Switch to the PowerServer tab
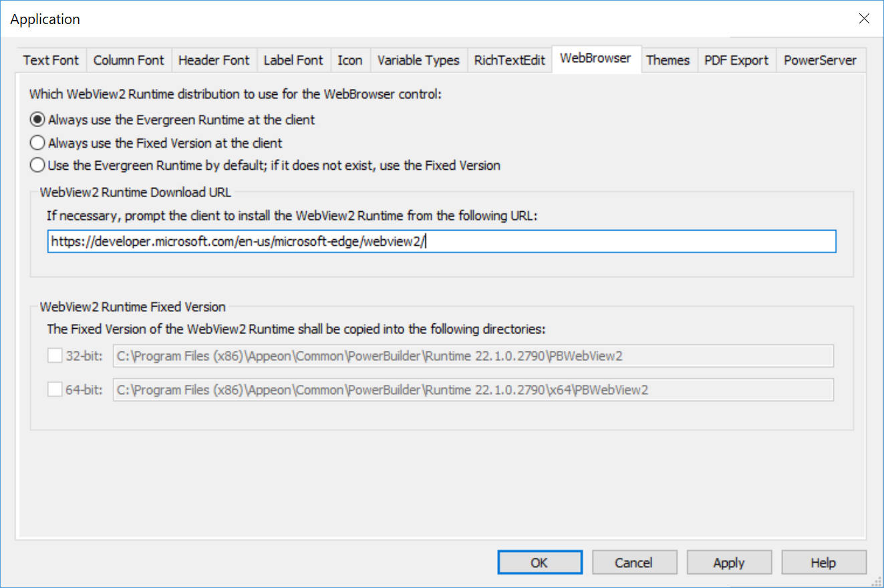Screen dimensions: 884x588 pos(820,60)
